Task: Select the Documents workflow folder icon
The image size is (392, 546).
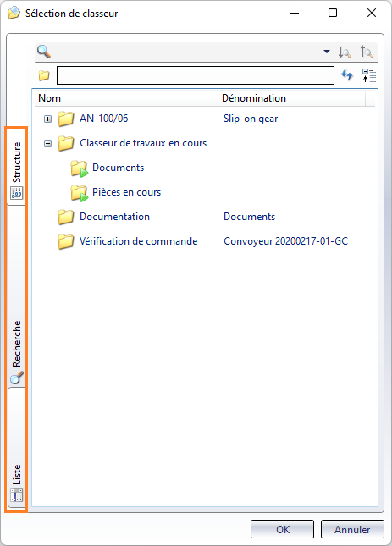Action: pyautogui.click(x=79, y=168)
